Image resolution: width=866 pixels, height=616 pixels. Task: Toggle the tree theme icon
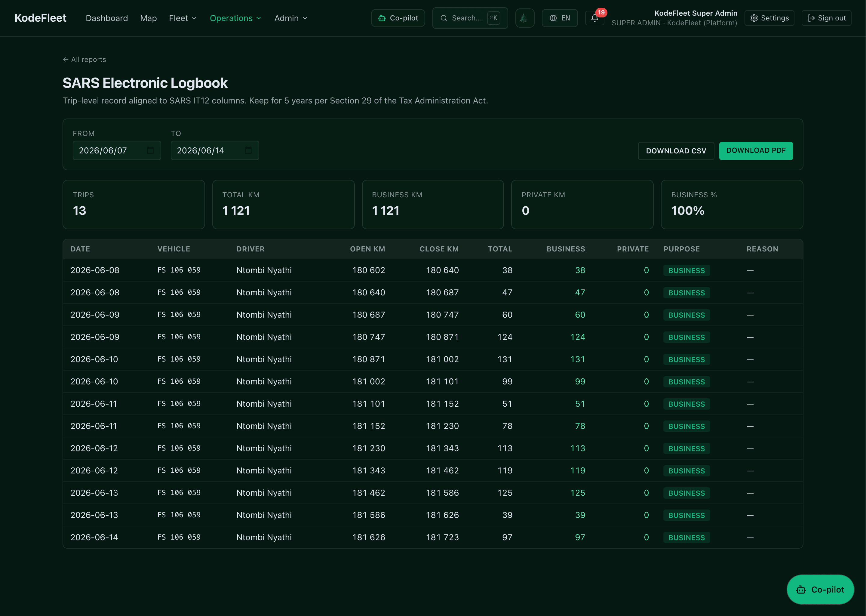point(524,18)
